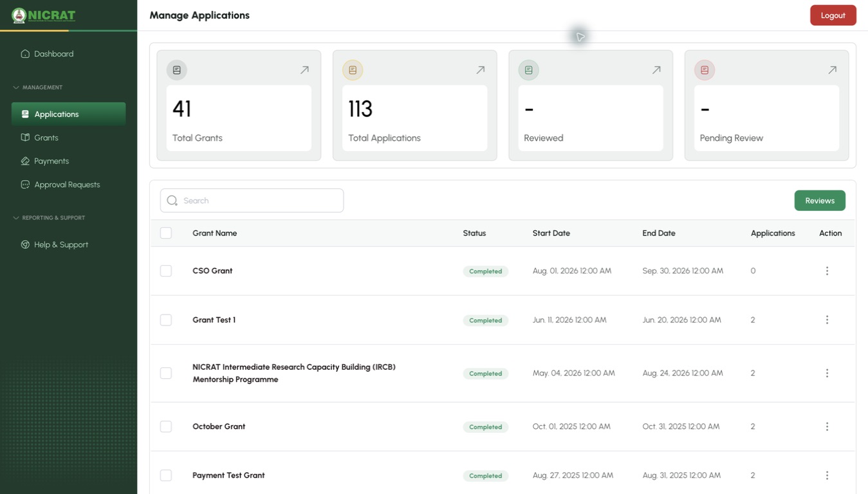
Task: Click the Status column header
Action: coord(474,233)
